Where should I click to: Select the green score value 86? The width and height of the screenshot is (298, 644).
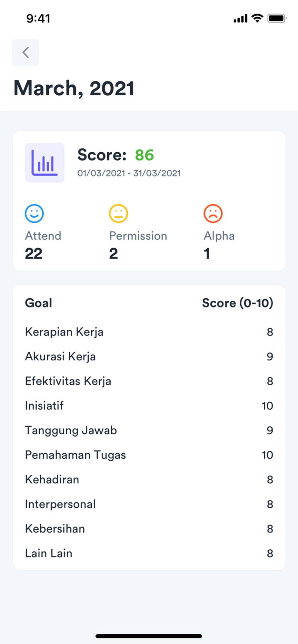click(x=144, y=155)
